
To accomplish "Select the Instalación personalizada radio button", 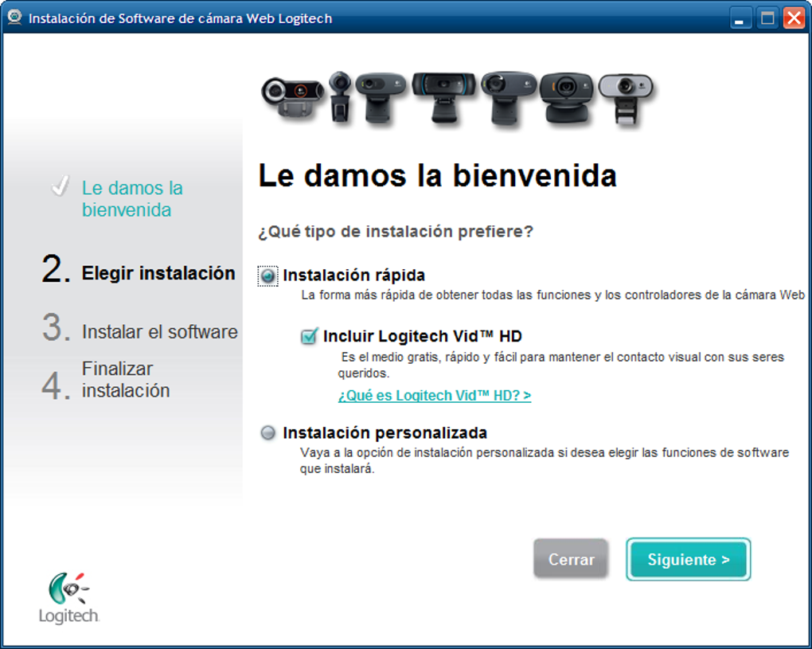I will pos(267,432).
